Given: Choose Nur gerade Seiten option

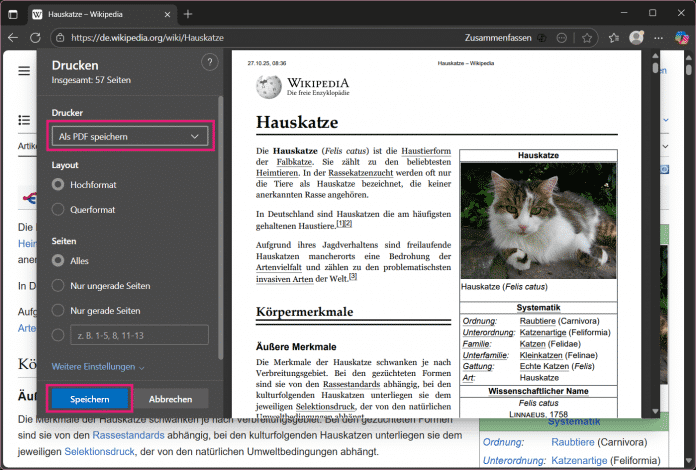Looking at the screenshot, I should click(58, 310).
